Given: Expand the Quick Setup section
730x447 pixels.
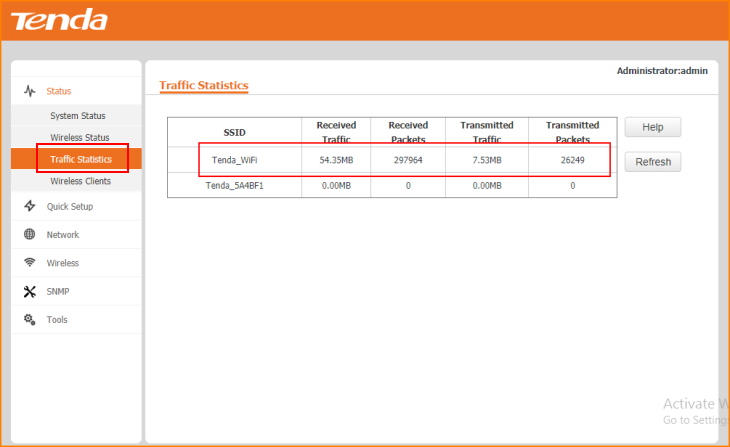Looking at the screenshot, I should 69,206.
